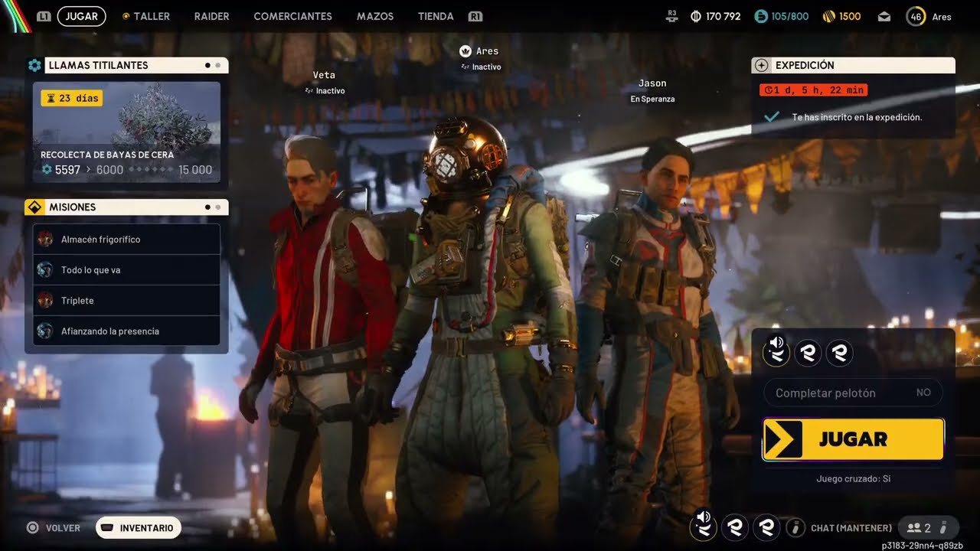
Task: Select the Veta player name tag
Action: pyautogui.click(x=325, y=75)
